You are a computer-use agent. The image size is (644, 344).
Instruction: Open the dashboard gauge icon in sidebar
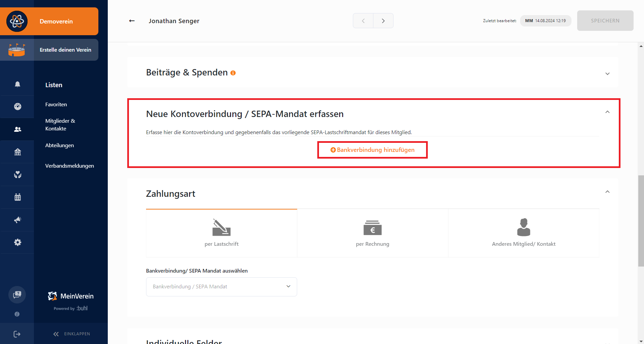(17, 107)
